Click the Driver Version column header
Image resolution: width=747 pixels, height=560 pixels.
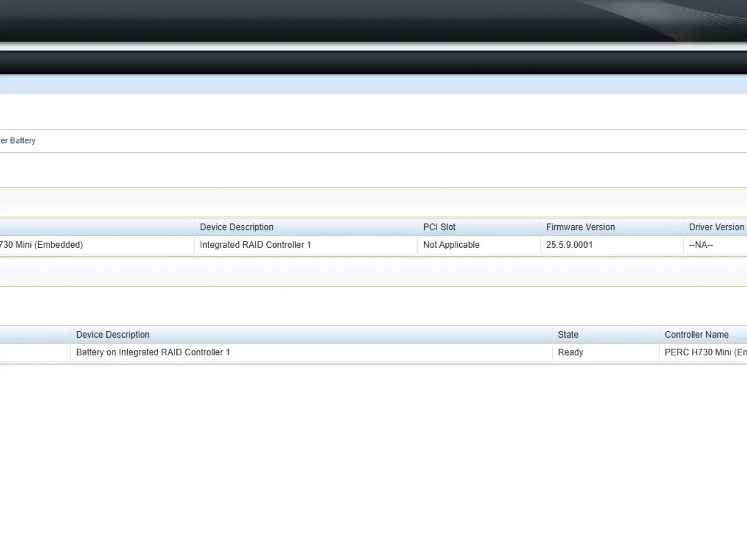[x=716, y=227]
